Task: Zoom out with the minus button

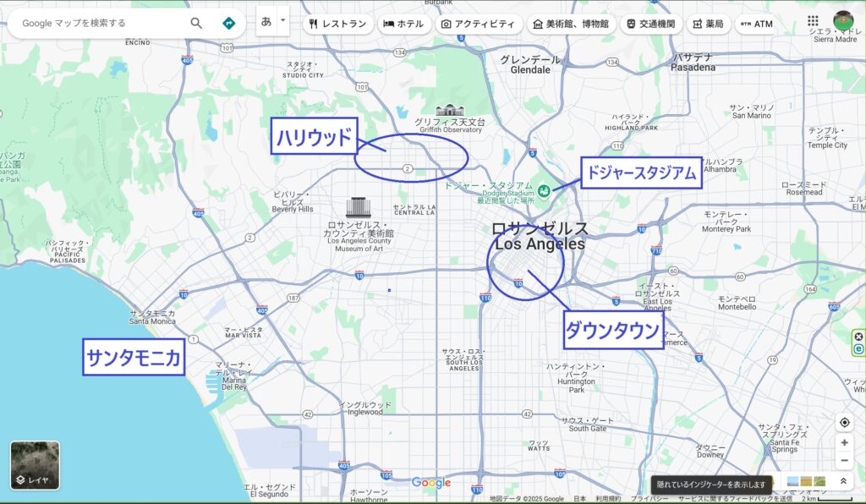Action: pyautogui.click(x=845, y=460)
